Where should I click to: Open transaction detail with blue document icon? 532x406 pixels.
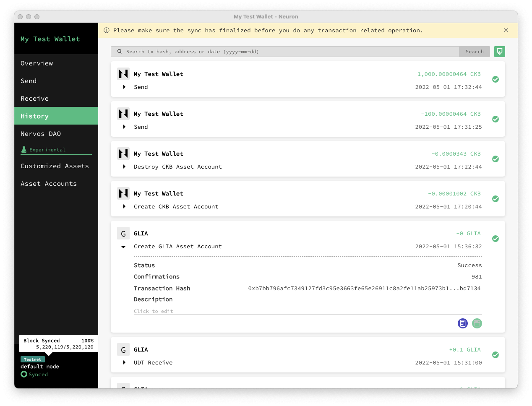coord(463,323)
